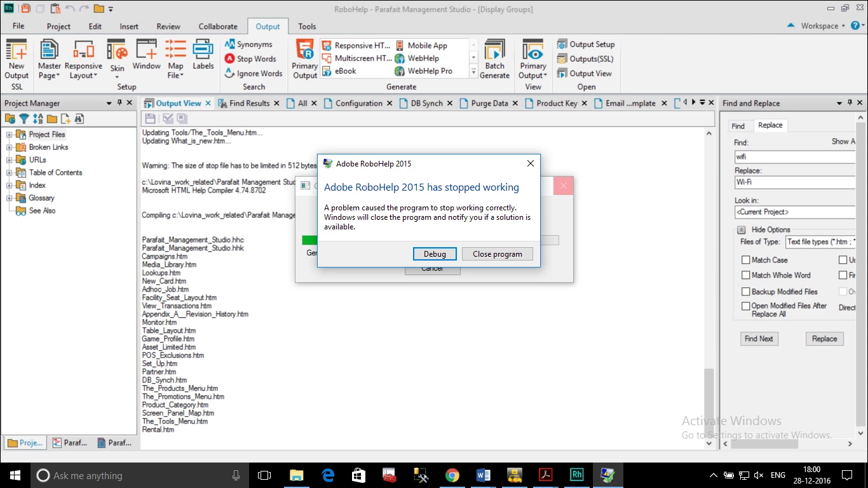The width and height of the screenshot is (868, 488).
Task: Expand the Glossary tree node
Action: (10, 198)
